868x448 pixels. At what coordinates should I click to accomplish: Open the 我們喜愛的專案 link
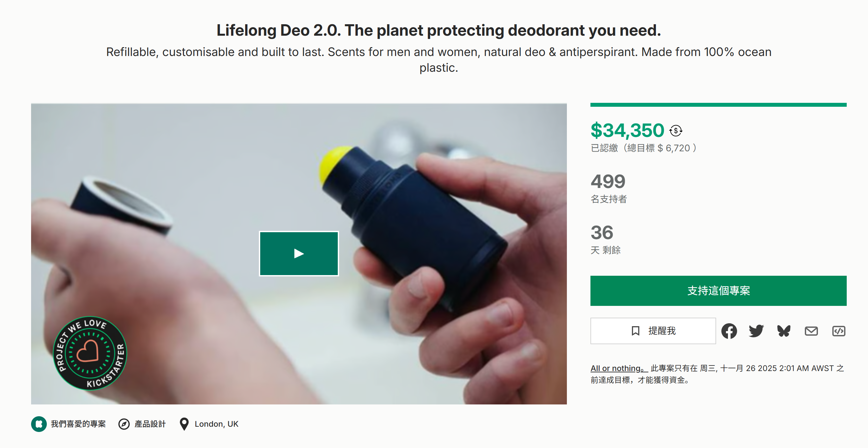pyautogui.click(x=78, y=424)
